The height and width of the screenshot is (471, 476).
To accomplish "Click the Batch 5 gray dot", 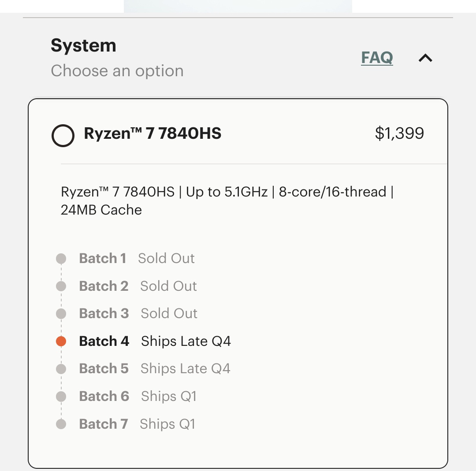I will [61, 369].
